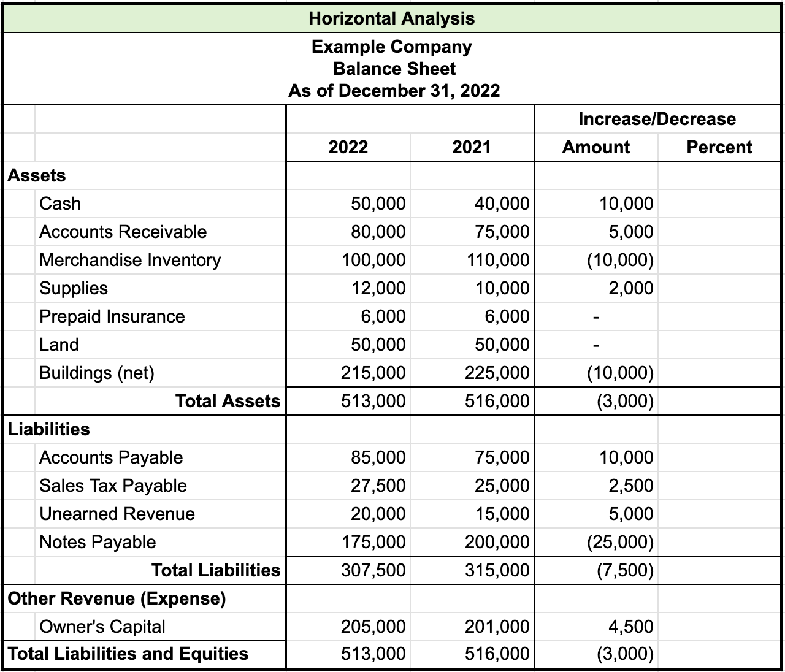Select Supplies 2022 value 12,000

pos(378,288)
